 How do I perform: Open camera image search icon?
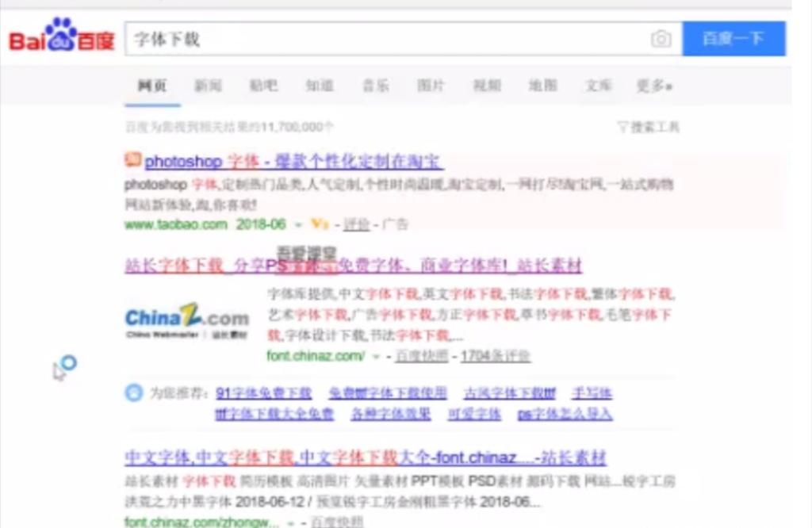click(661, 39)
